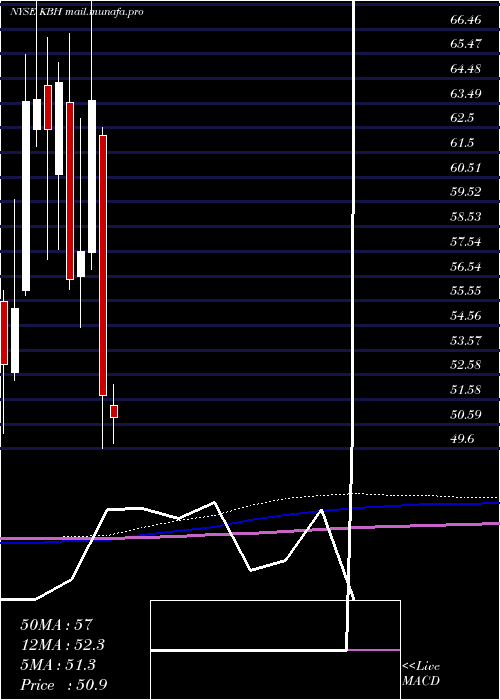Click the 55.55 price axis label

[466, 291]
